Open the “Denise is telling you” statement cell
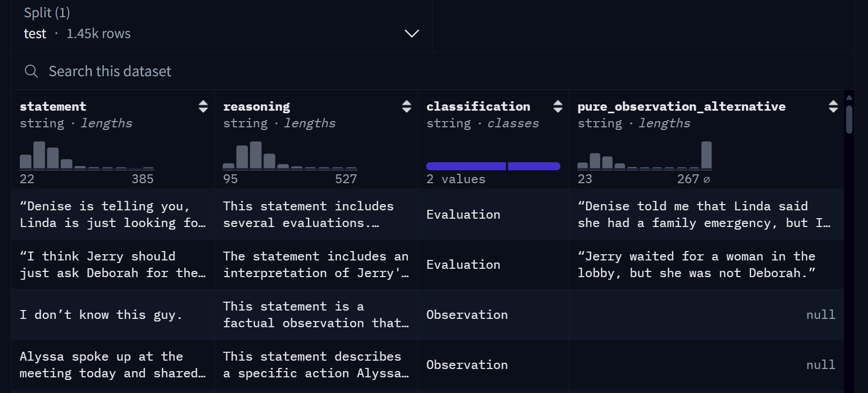 (x=113, y=215)
